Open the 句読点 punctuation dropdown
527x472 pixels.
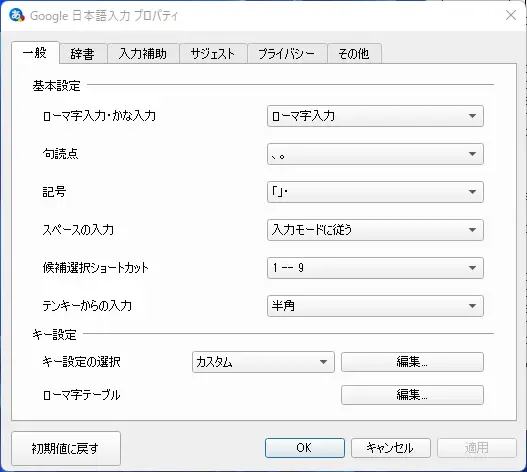pyautogui.click(x=375, y=154)
